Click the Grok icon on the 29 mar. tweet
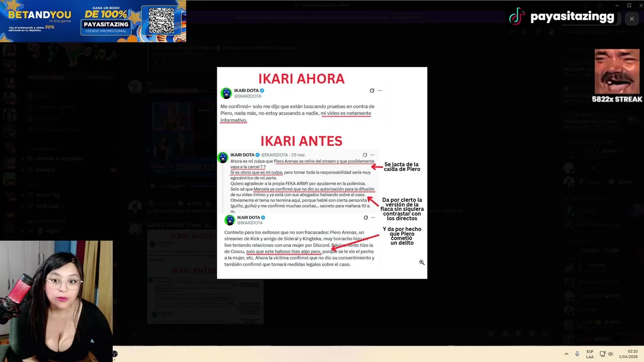The width and height of the screenshot is (644, 362). [x=365, y=155]
